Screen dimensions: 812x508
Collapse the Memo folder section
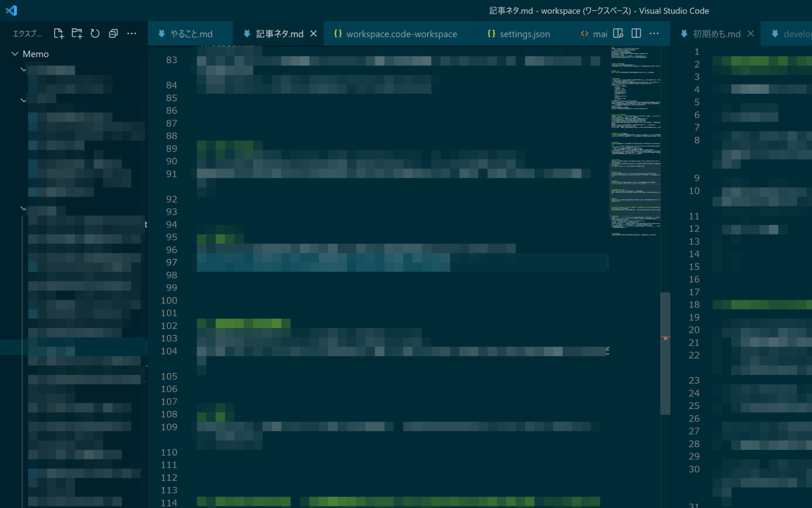pos(15,54)
